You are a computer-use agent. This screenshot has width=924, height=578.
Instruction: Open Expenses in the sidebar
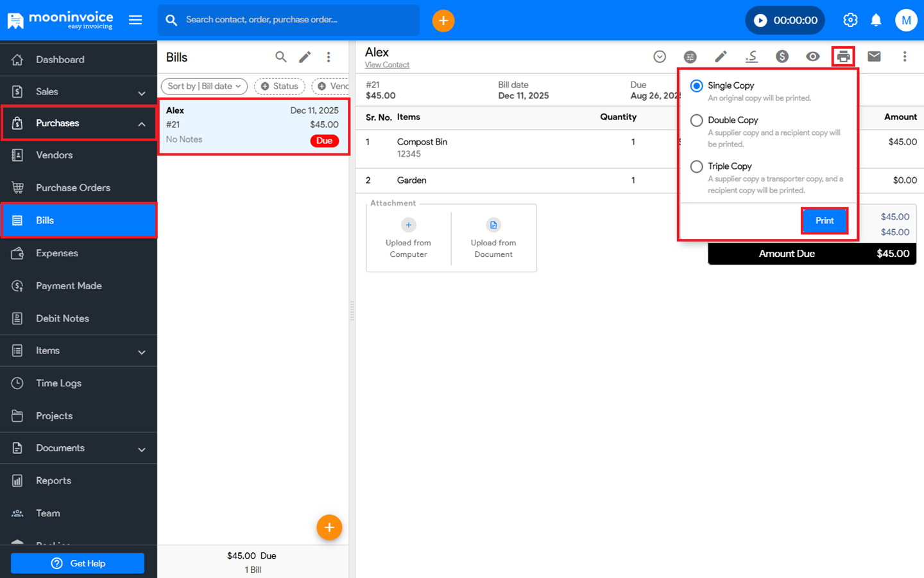click(57, 253)
